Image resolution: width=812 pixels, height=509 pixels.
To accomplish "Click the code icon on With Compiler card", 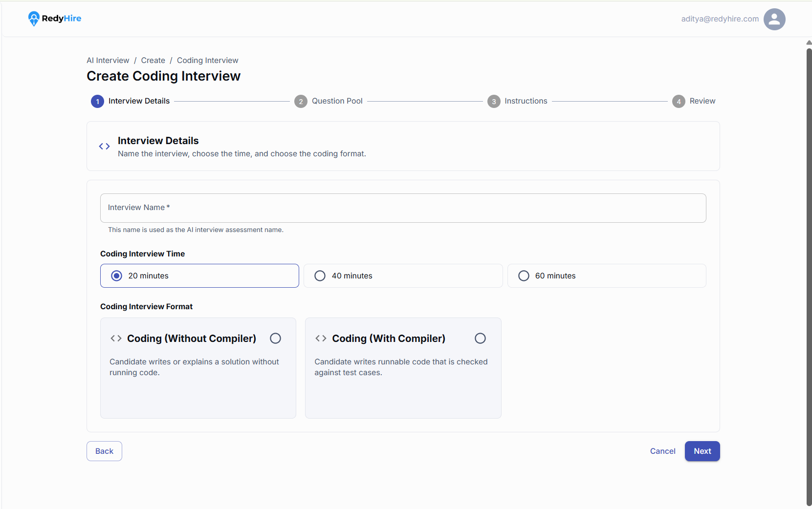I will point(321,338).
